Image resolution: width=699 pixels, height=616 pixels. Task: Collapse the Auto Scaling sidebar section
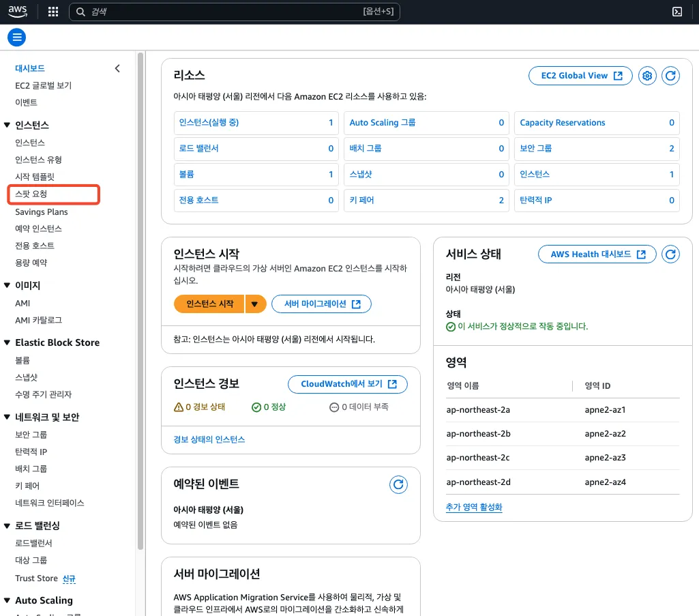[x=7, y=600]
